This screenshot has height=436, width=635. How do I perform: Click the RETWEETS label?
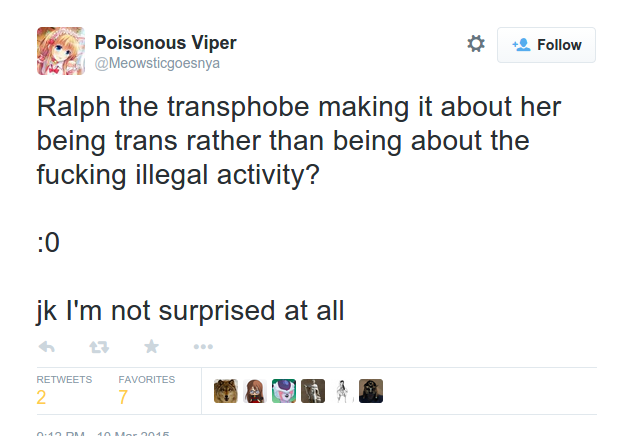click(x=64, y=380)
